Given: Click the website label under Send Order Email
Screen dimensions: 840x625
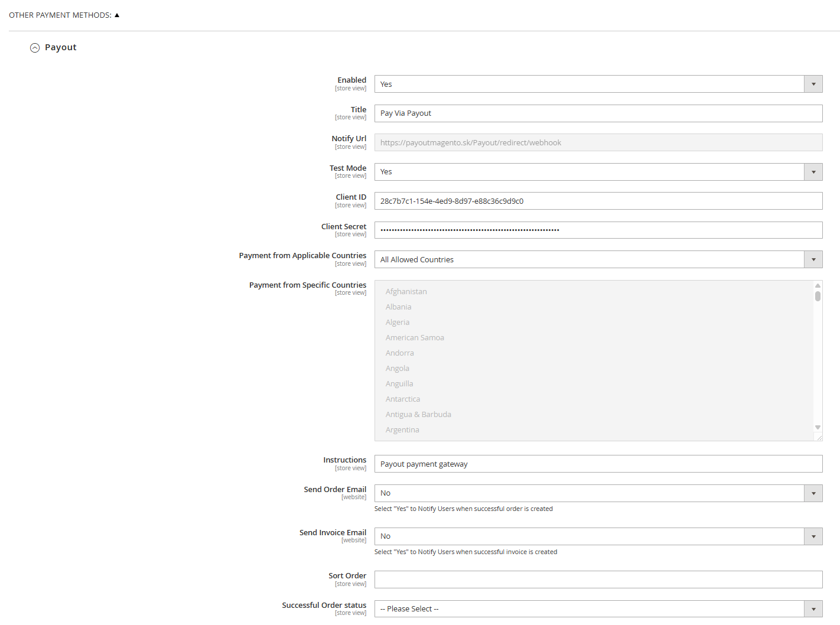Looking at the screenshot, I should 354,497.
